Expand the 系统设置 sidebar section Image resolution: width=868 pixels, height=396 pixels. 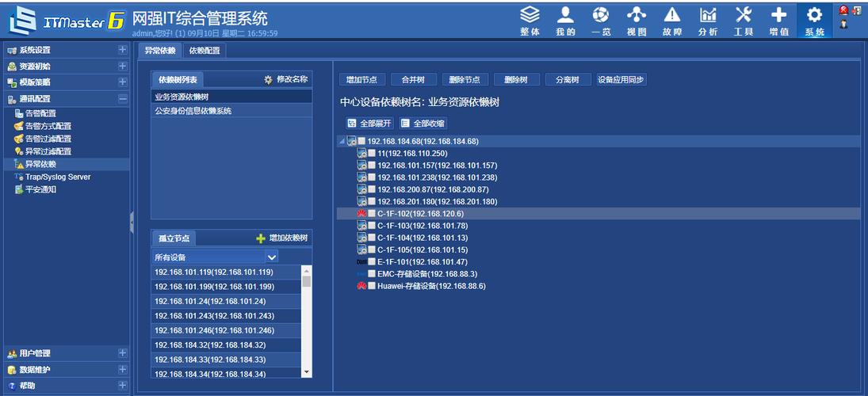point(122,50)
